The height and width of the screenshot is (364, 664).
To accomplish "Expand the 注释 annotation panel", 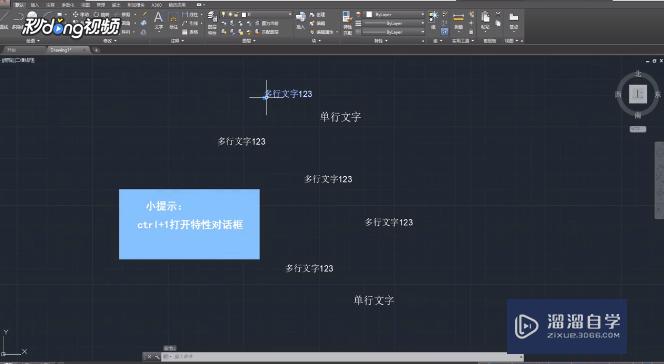I will (177, 41).
